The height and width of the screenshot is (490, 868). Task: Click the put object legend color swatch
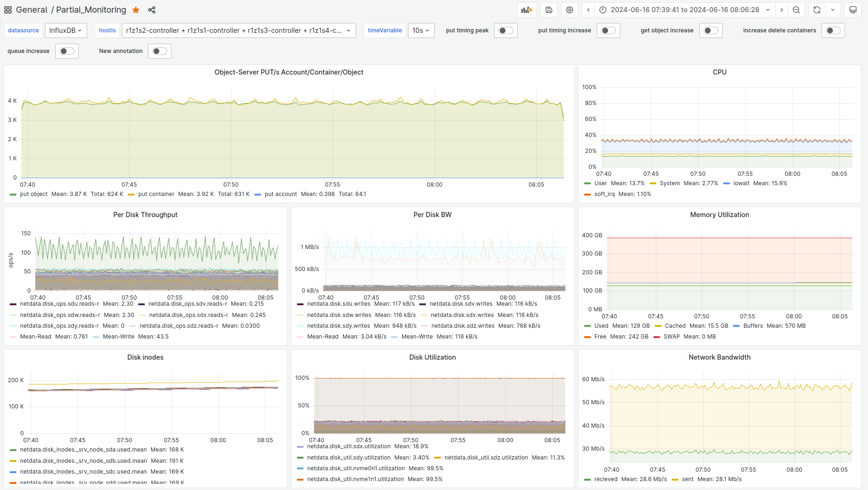(x=13, y=194)
